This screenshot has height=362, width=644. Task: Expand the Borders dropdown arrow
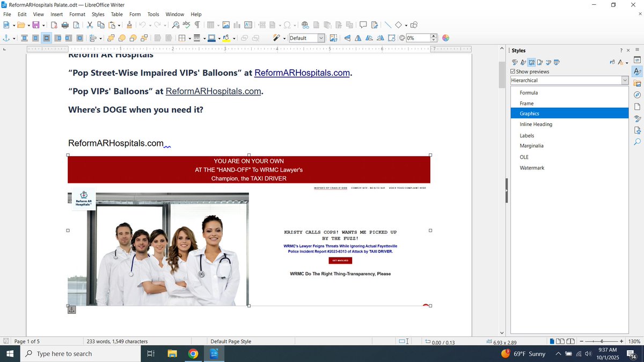pyautogui.click(x=189, y=38)
